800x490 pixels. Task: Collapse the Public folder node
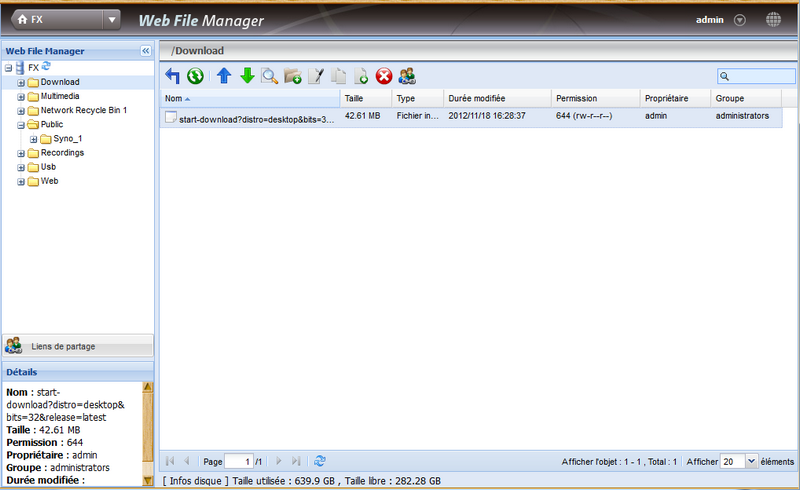tap(21, 125)
